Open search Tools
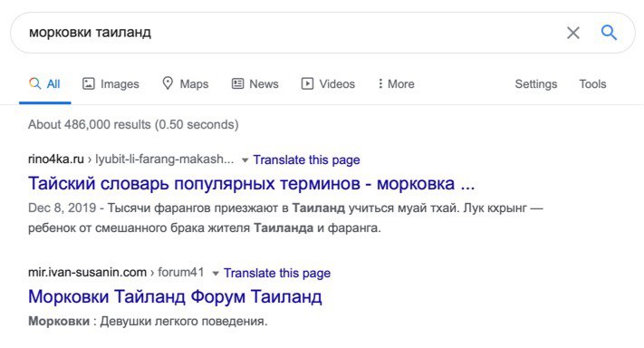 pos(592,83)
